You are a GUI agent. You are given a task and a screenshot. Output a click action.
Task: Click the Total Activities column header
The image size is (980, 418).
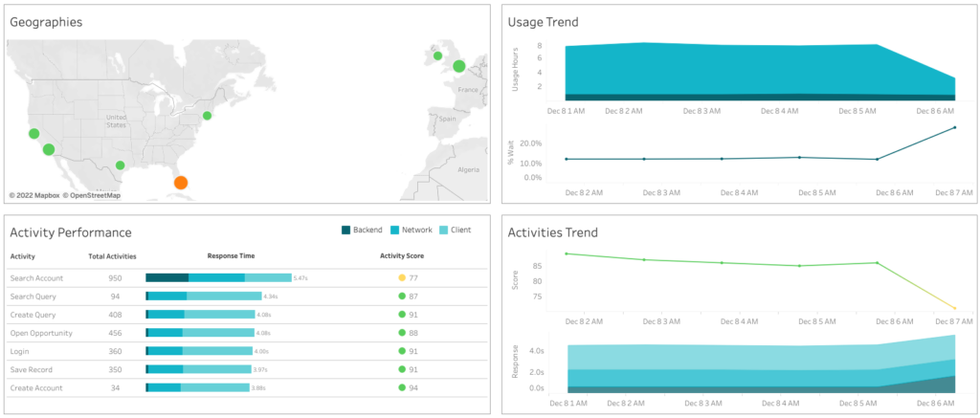click(113, 256)
